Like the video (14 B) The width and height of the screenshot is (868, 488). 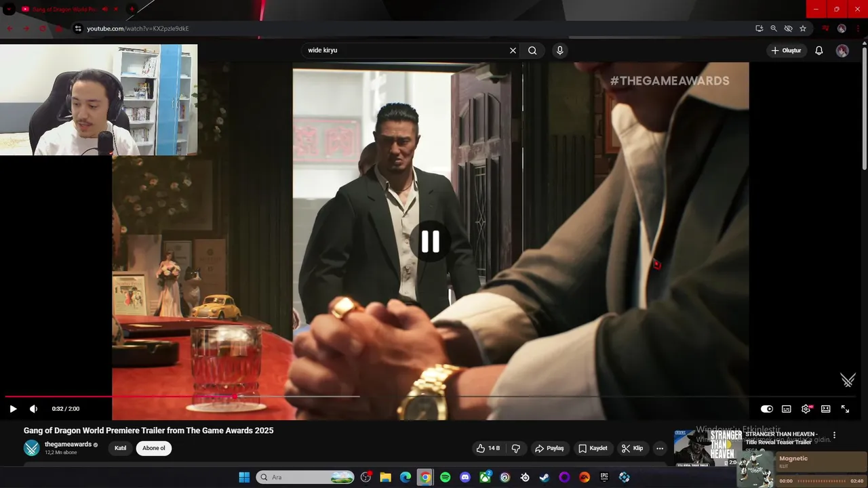(488, 448)
